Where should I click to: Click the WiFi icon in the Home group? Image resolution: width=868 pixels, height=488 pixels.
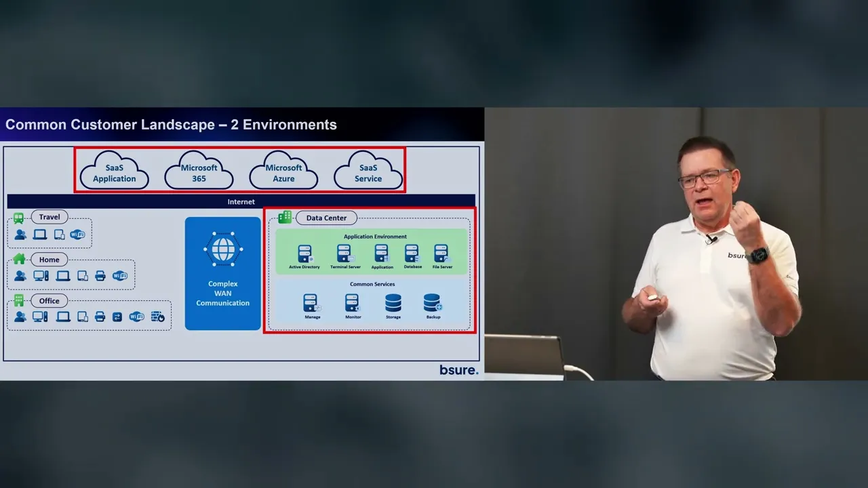120,276
